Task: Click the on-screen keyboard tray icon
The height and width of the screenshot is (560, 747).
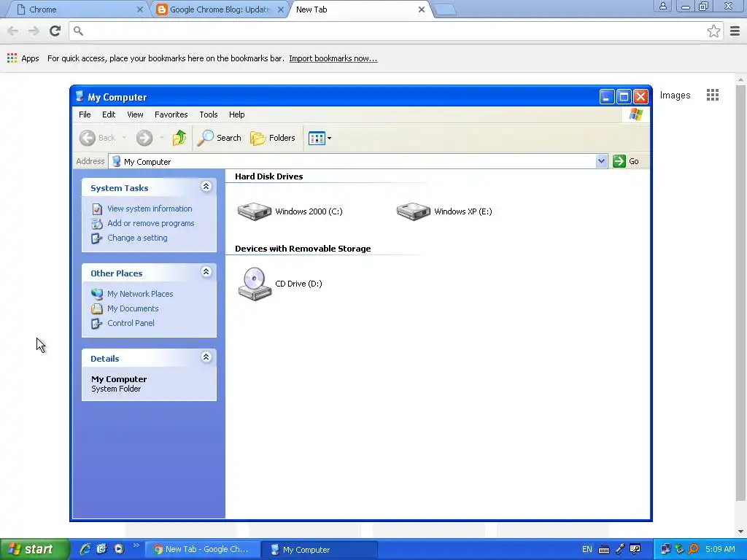Action: [x=604, y=550]
